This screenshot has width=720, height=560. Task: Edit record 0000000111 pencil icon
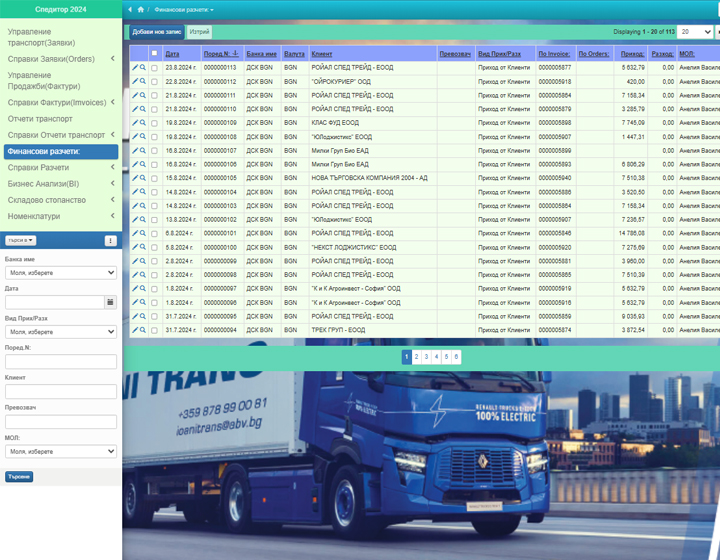[135, 95]
